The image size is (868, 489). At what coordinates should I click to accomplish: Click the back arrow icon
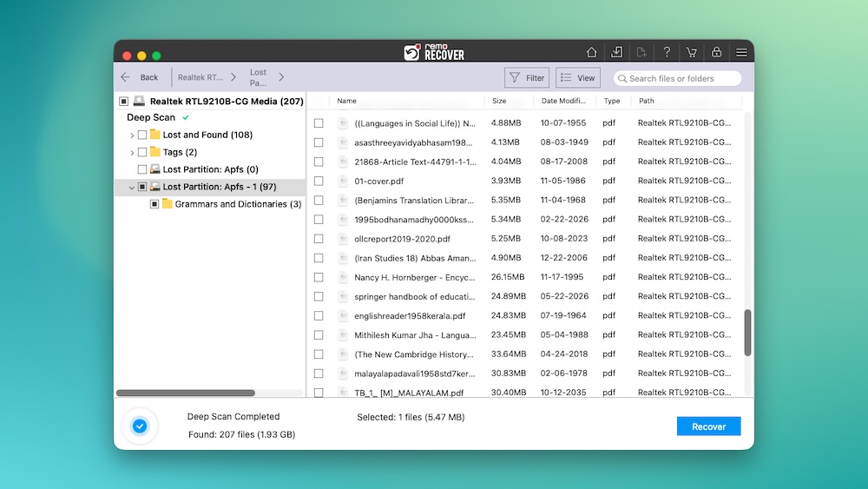point(126,77)
